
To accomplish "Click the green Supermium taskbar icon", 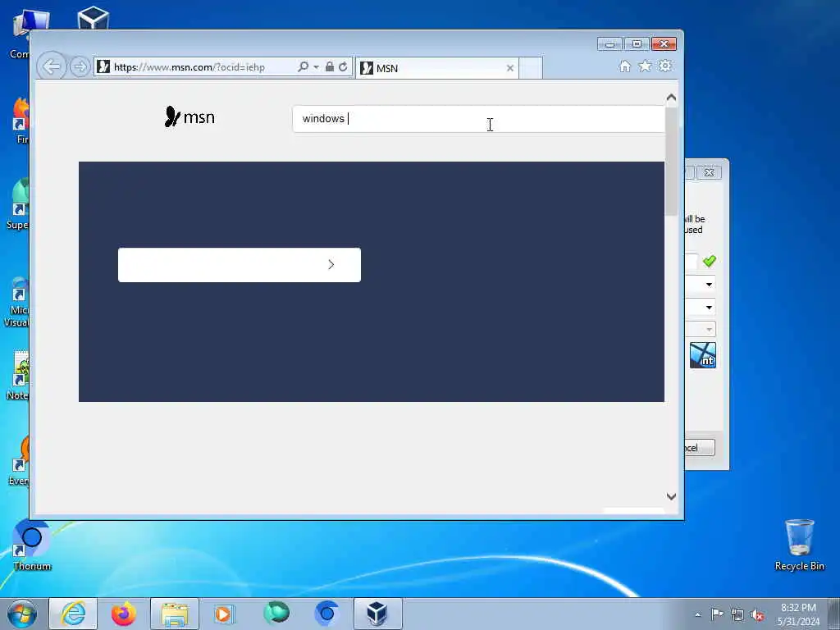I will [276, 613].
